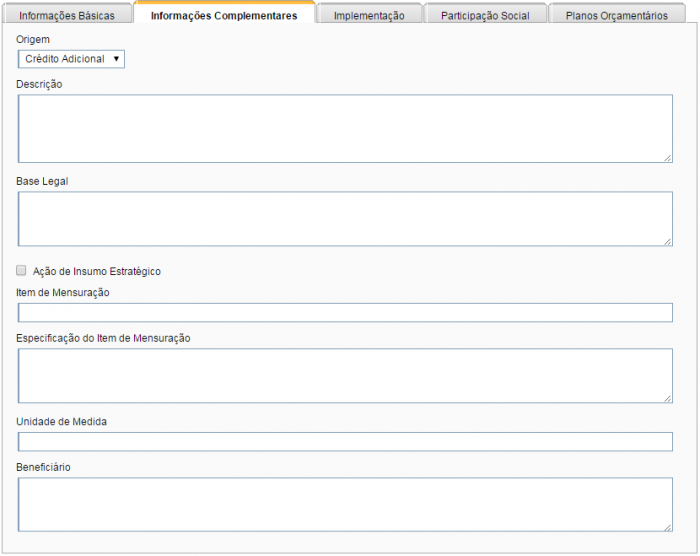This screenshot has height=556, width=700.
Task: Switch to the Informações Básicas tab
Action: click(x=67, y=16)
